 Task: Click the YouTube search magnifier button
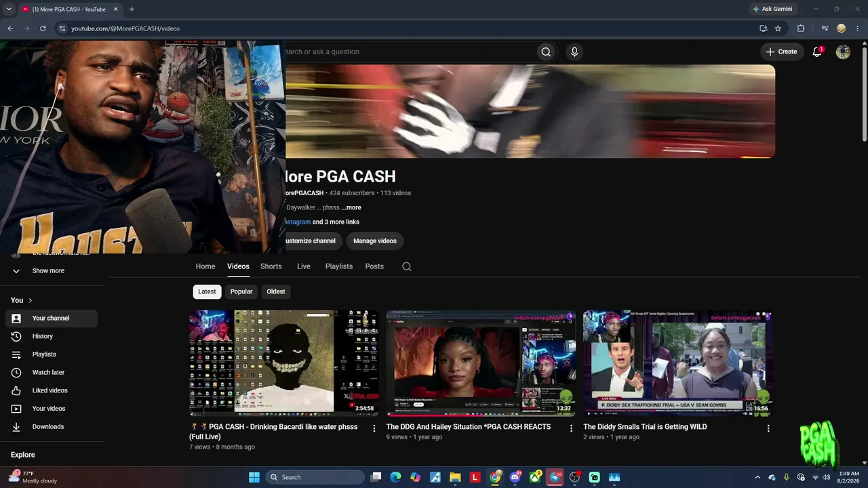546,52
